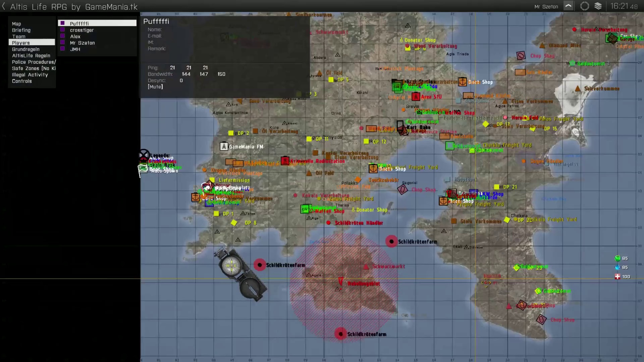Open the Illegal Activity entry

pyautogui.click(x=30, y=75)
